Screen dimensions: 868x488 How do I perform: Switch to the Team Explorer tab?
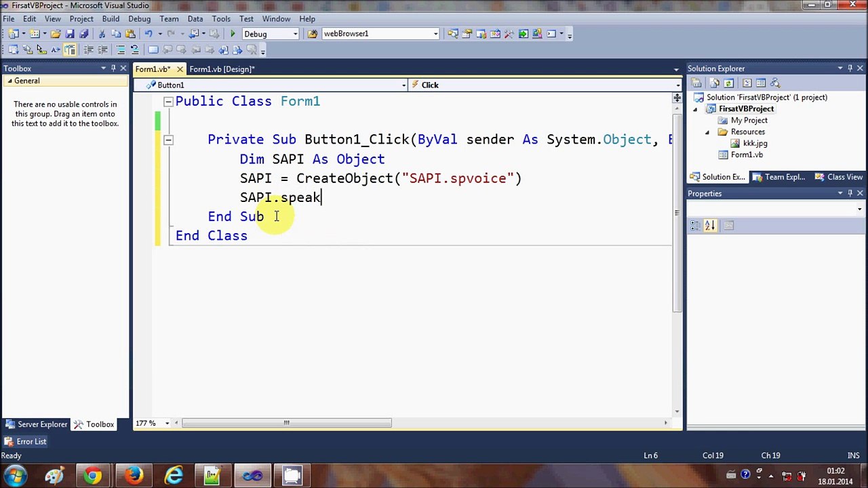click(779, 177)
